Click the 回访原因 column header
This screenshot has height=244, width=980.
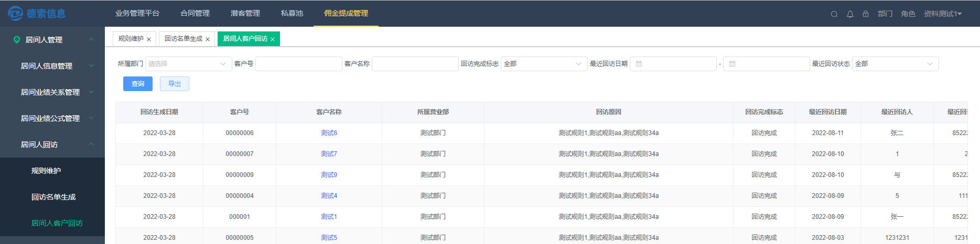point(609,112)
